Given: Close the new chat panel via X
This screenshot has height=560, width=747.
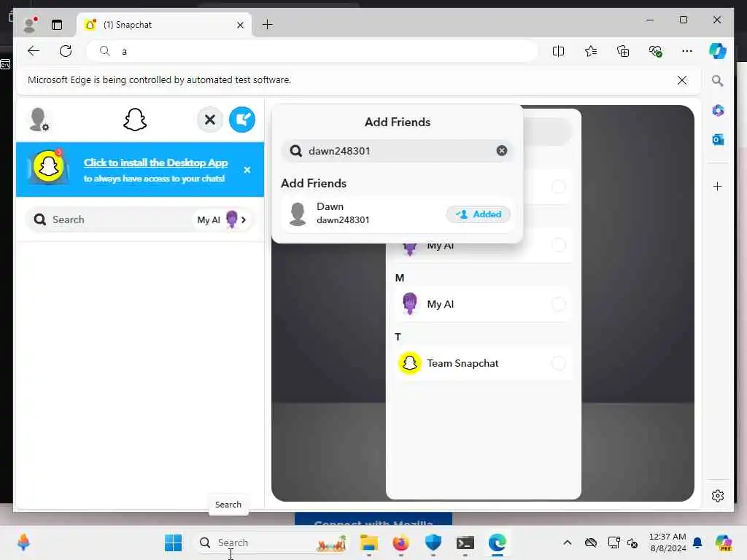Looking at the screenshot, I should click(x=209, y=120).
